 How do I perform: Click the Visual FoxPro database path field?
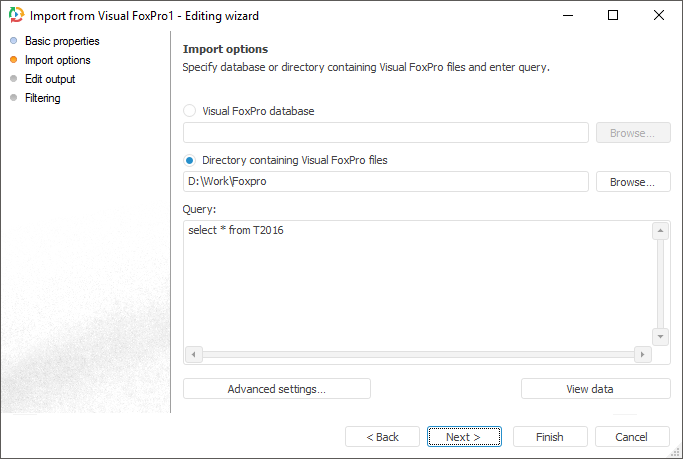(386, 133)
